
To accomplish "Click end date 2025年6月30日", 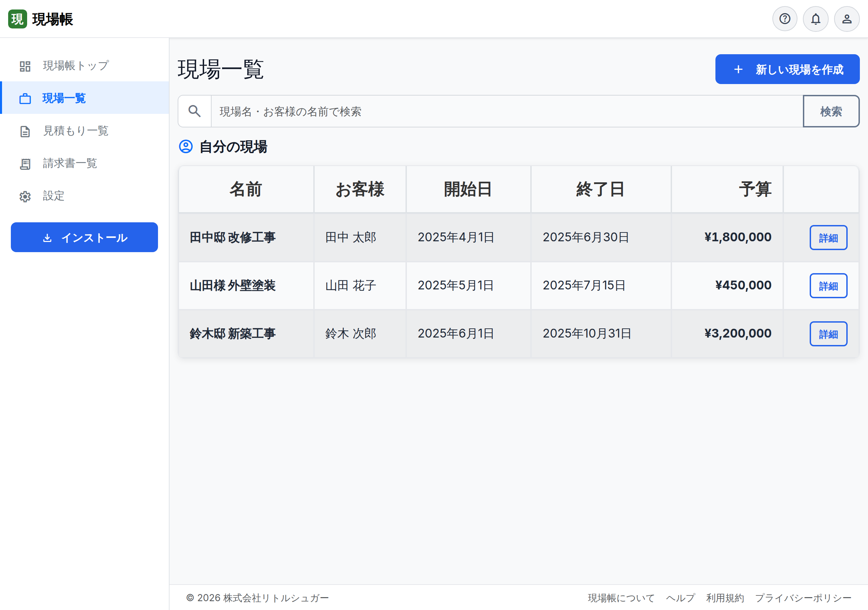I will [x=586, y=237].
